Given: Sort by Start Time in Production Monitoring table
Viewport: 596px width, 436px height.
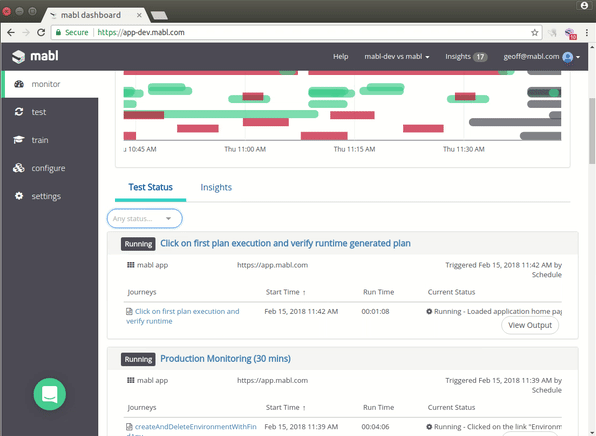Looking at the screenshot, I should coord(285,407).
